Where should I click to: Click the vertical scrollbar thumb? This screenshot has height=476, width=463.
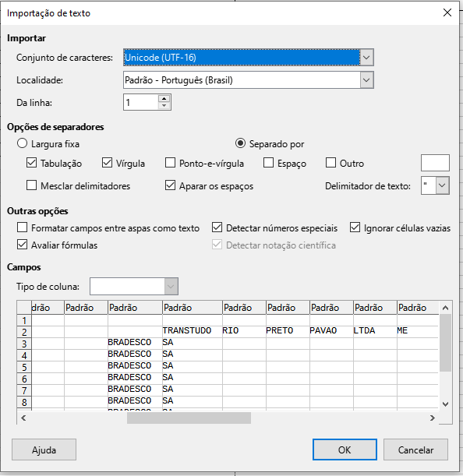[445, 343]
